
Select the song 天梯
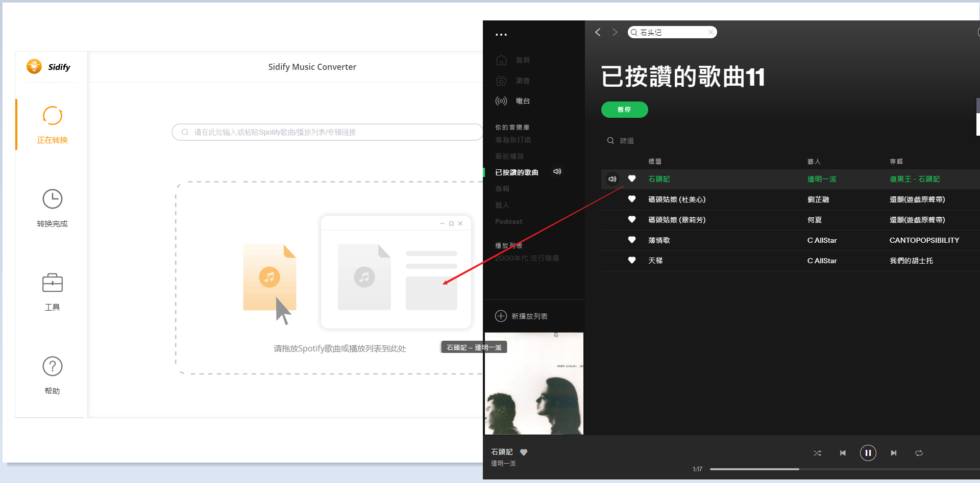[x=655, y=261]
